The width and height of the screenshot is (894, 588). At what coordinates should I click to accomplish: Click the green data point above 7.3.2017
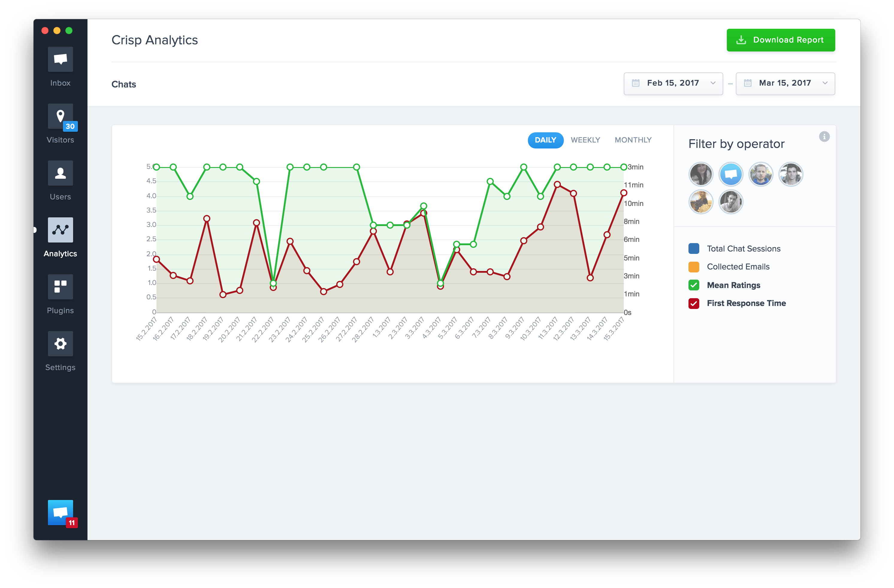(490, 182)
